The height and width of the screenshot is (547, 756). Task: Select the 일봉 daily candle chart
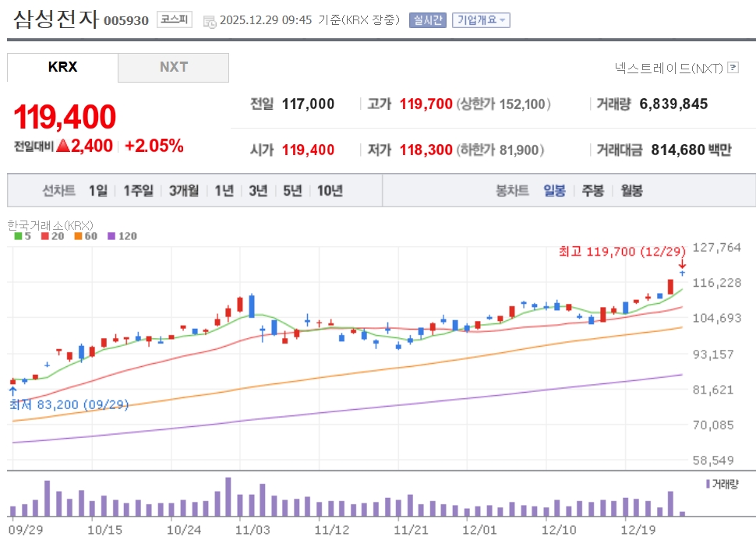click(554, 191)
